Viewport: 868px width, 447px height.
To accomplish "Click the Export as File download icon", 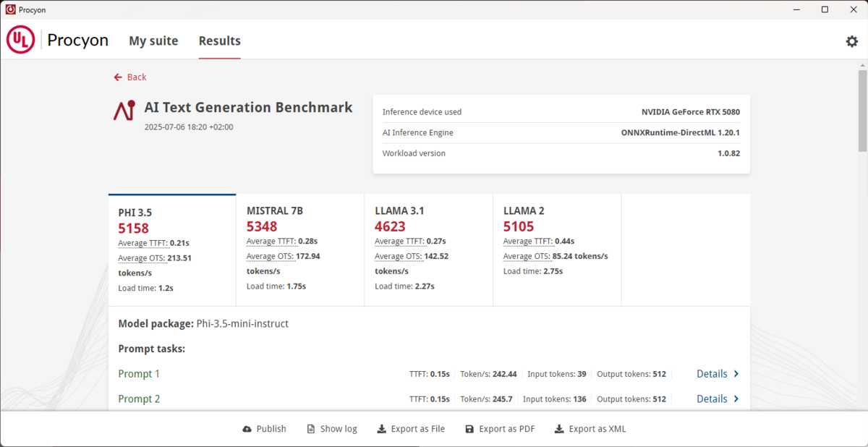I will point(382,429).
